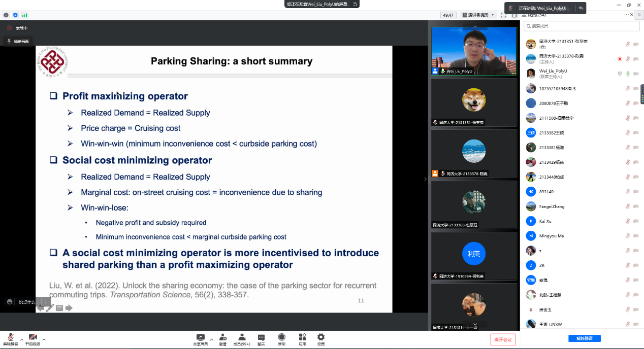Click the meeting info icon at top-left
This screenshot has height=349, width=644.
6,15
